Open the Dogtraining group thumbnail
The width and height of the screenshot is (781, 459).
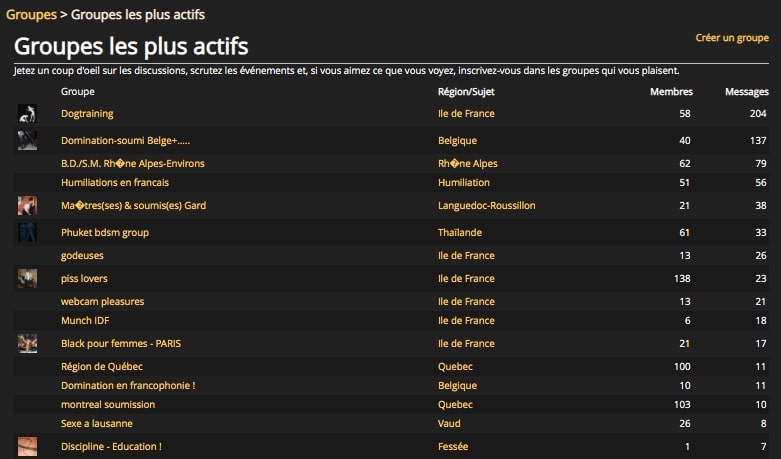click(x=27, y=114)
